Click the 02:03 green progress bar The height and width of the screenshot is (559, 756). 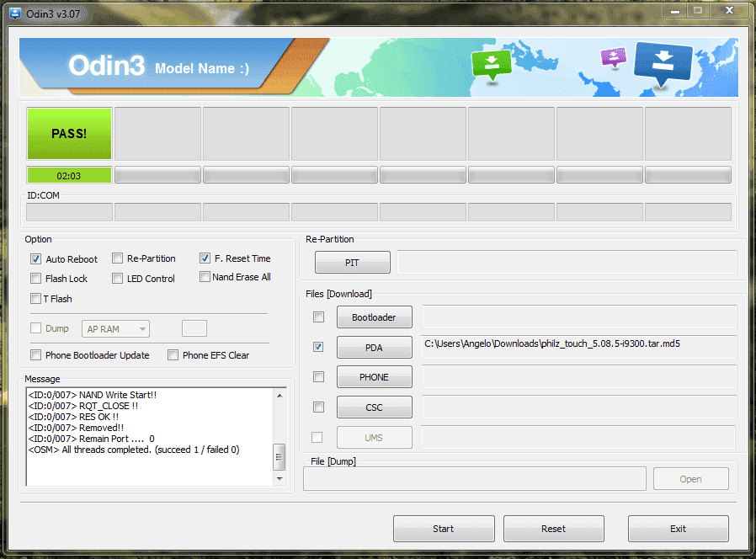[x=69, y=176]
